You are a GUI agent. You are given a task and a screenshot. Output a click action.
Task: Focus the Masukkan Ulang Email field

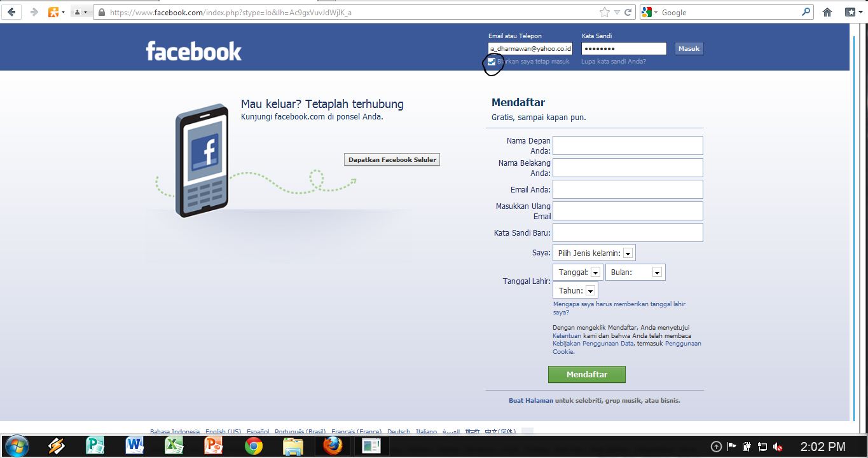coord(628,211)
